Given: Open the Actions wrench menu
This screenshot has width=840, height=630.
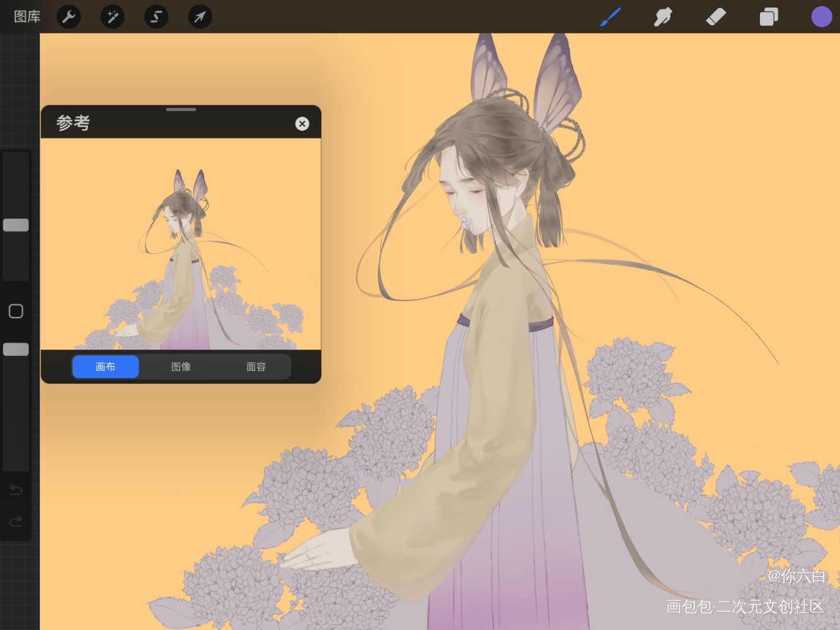Looking at the screenshot, I should click(69, 16).
